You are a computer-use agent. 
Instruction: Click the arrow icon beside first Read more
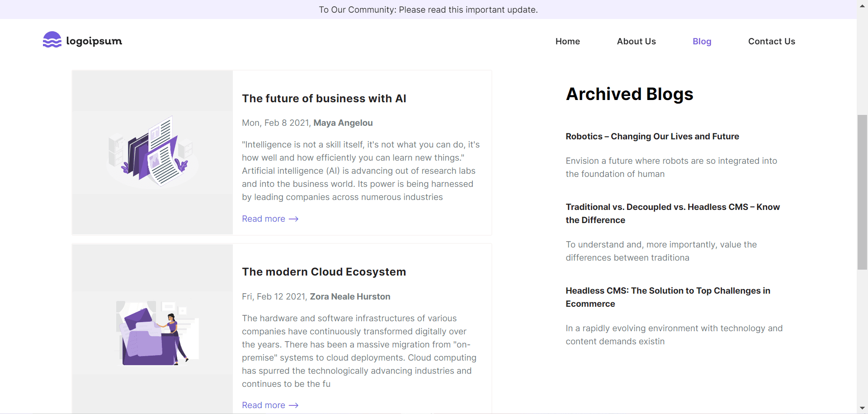click(294, 219)
